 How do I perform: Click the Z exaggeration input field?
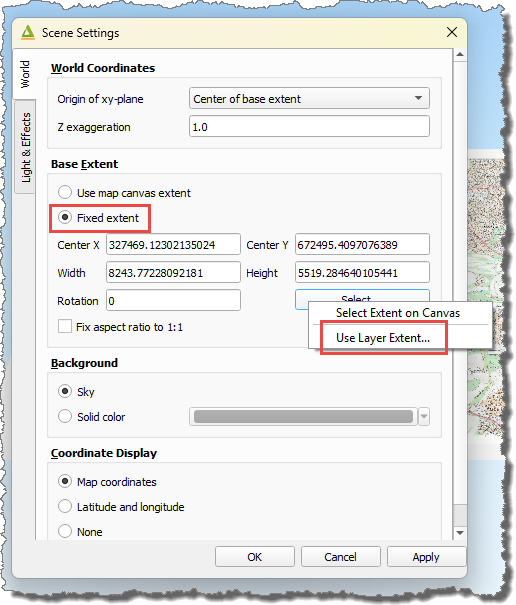[x=309, y=127]
